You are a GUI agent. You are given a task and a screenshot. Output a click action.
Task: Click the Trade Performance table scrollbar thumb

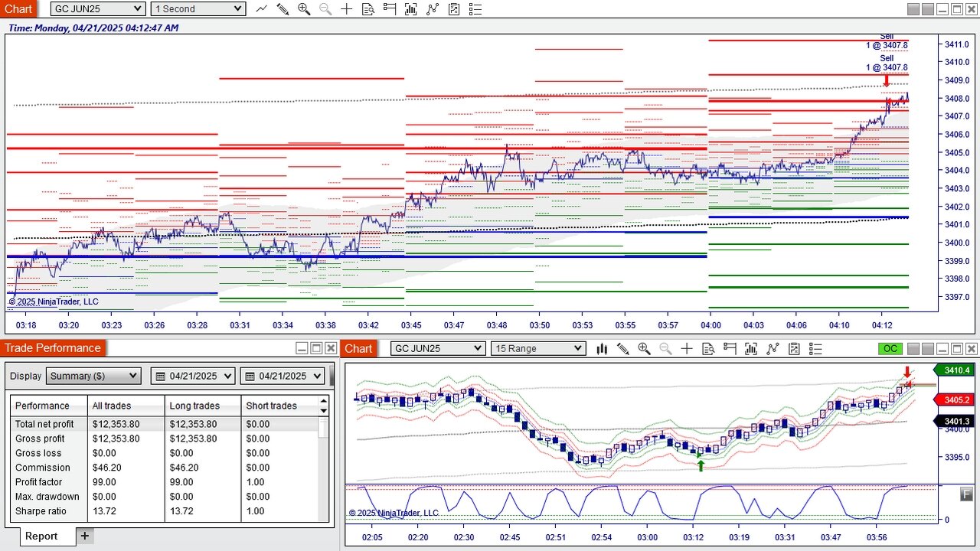pos(324,429)
